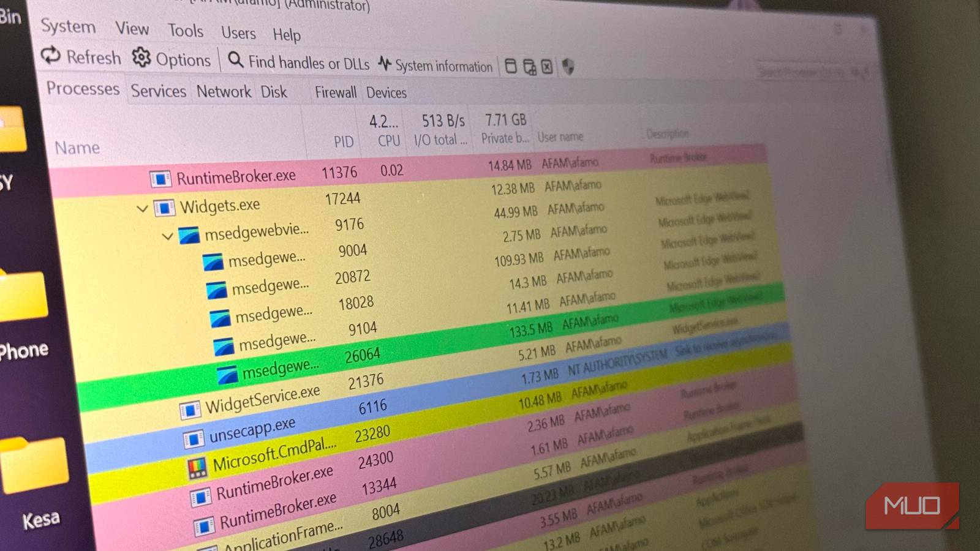
Task: Switch to the Firewall tab
Action: point(336,92)
